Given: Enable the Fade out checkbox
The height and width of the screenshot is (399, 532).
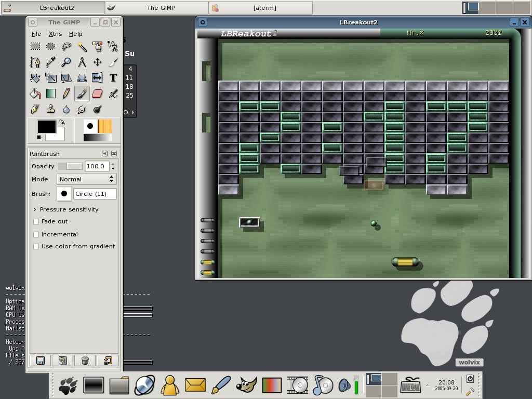Looking at the screenshot, I should click(x=36, y=221).
